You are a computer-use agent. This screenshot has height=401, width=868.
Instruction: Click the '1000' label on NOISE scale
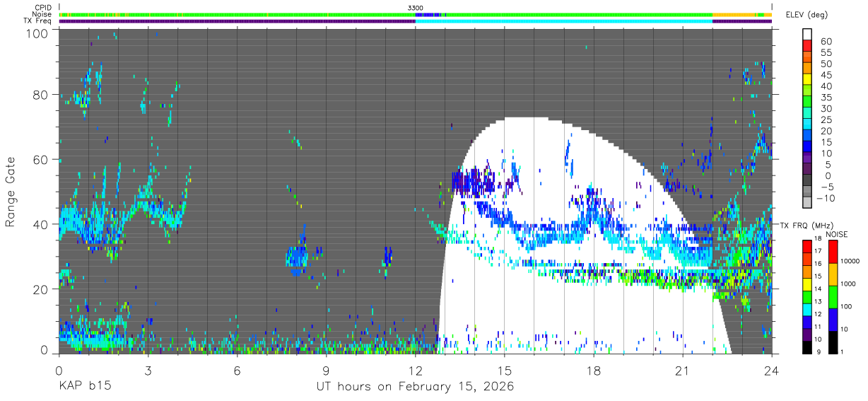[848, 284]
